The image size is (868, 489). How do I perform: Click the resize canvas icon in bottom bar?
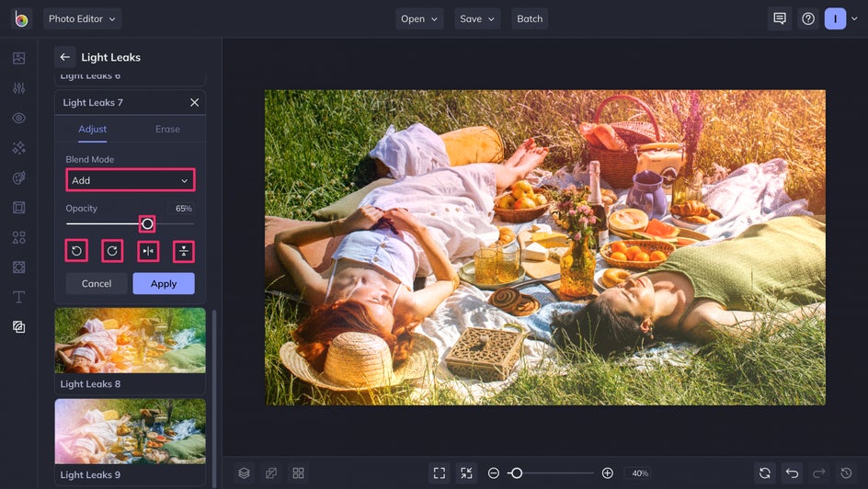[x=271, y=473]
